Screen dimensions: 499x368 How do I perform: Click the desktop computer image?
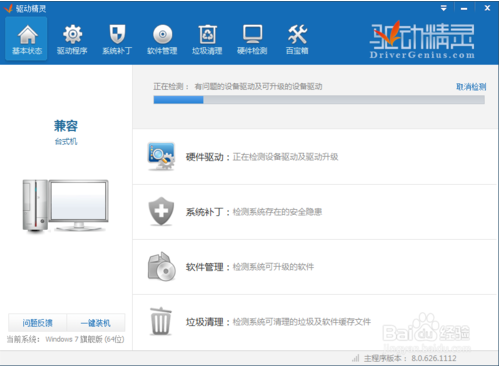tap(66, 206)
